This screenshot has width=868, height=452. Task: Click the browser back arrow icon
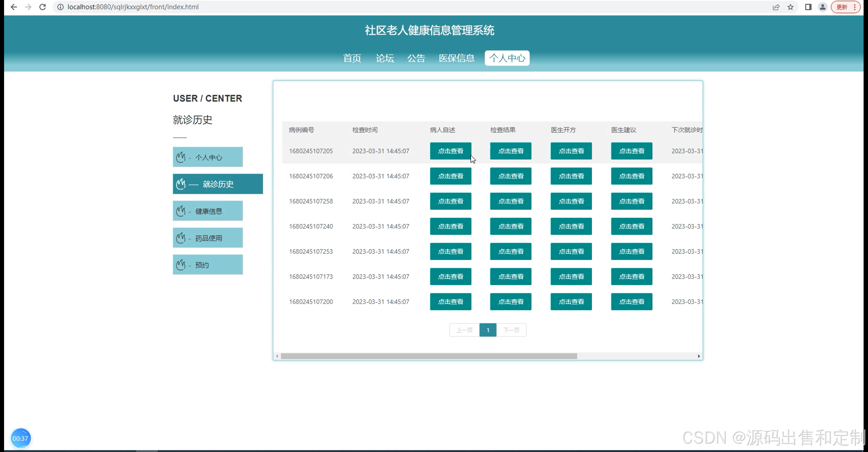click(x=14, y=7)
